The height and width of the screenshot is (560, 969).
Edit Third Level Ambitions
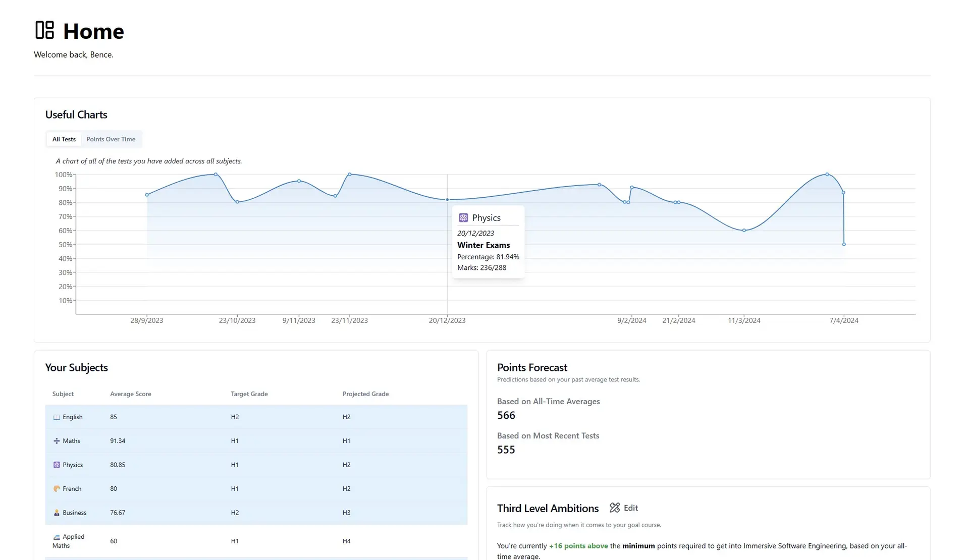click(630, 508)
